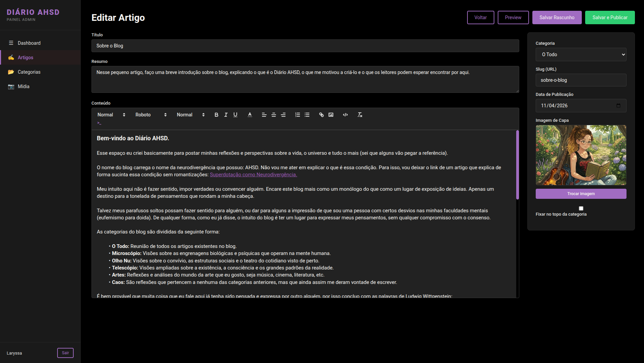Apply italic formatting
Image resolution: width=644 pixels, height=363 pixels.
(x=226, y=115)
